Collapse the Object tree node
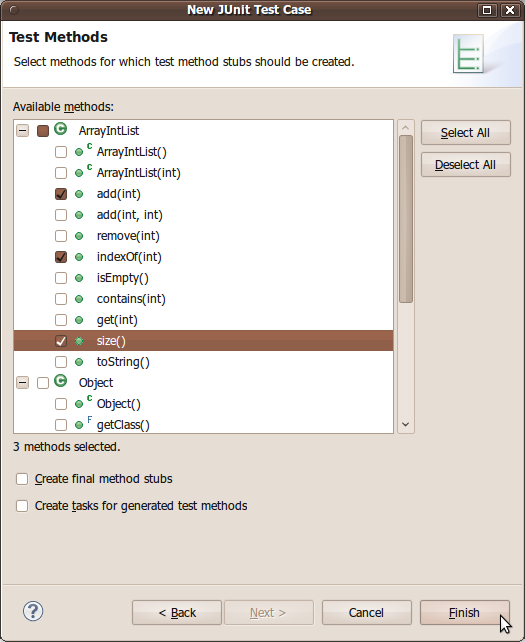This screenshot has height=642, width=525. click(23, 383)
